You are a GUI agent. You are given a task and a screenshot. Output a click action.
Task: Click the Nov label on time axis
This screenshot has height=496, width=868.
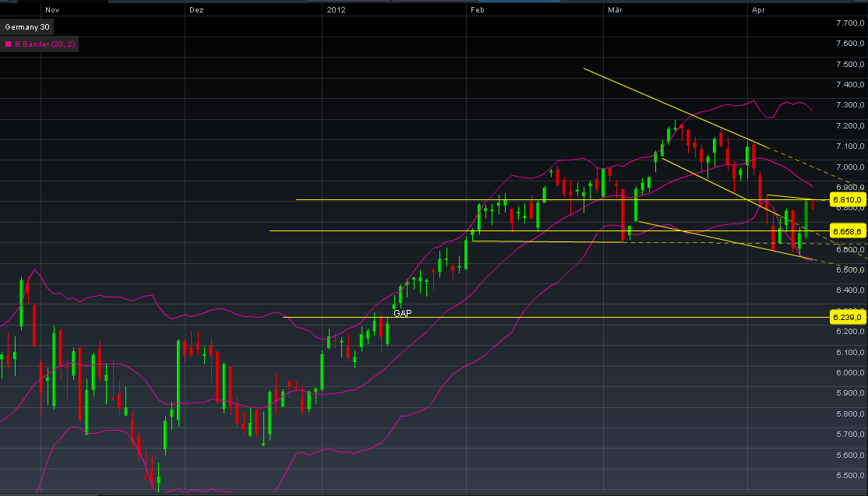tap(52, 10)
